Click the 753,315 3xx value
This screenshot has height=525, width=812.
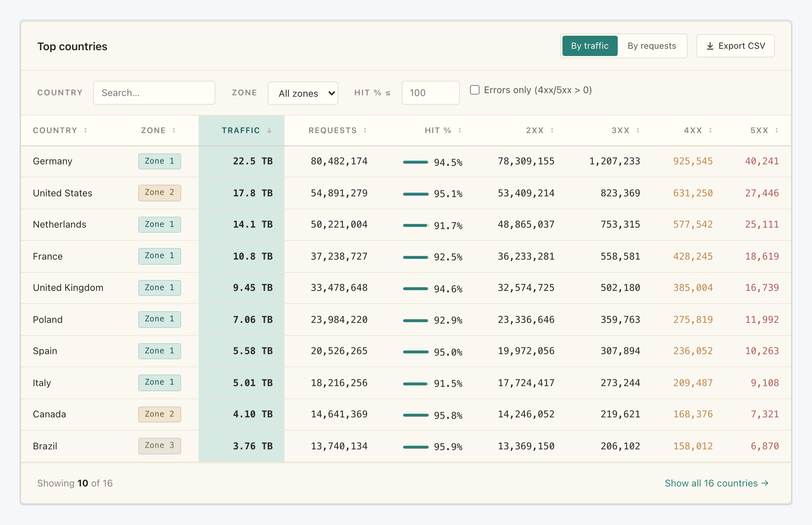620,225
